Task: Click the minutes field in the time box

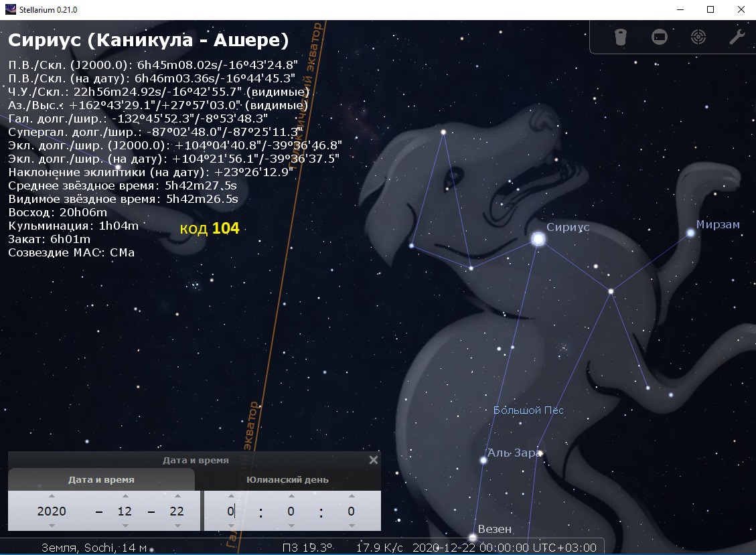Action: [x=291, y=511]
